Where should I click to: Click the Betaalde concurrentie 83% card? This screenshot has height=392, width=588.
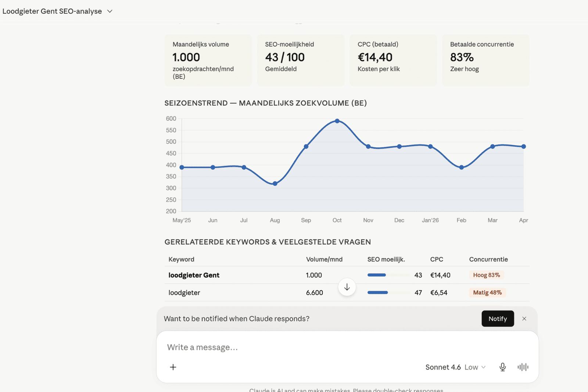pyautogui.click(x=486, y=60)
